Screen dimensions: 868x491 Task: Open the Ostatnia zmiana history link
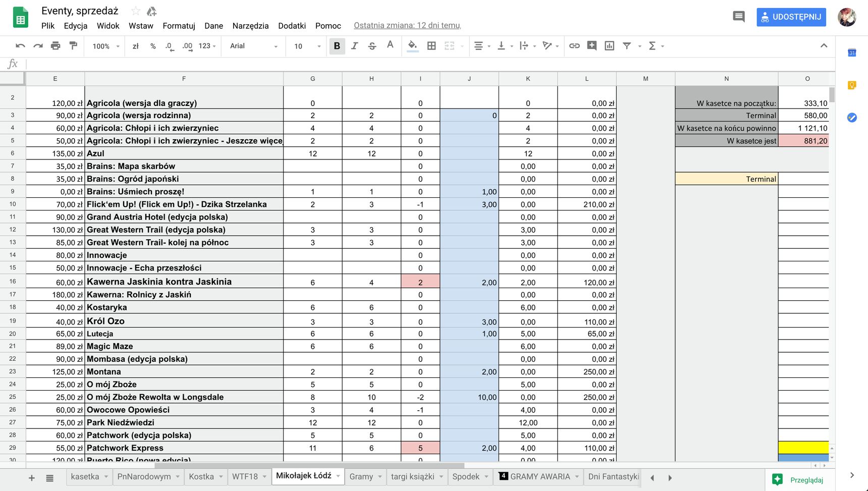click(407, 26)
